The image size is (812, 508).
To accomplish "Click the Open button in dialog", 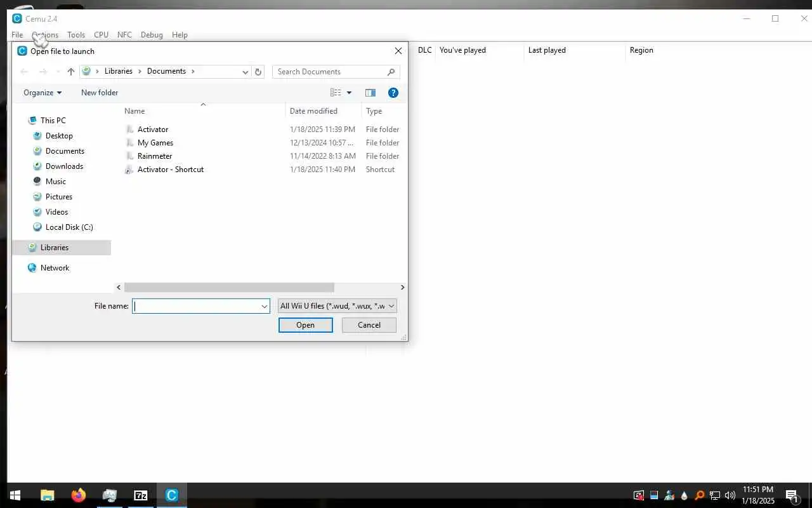I will [x=305, y=325].
